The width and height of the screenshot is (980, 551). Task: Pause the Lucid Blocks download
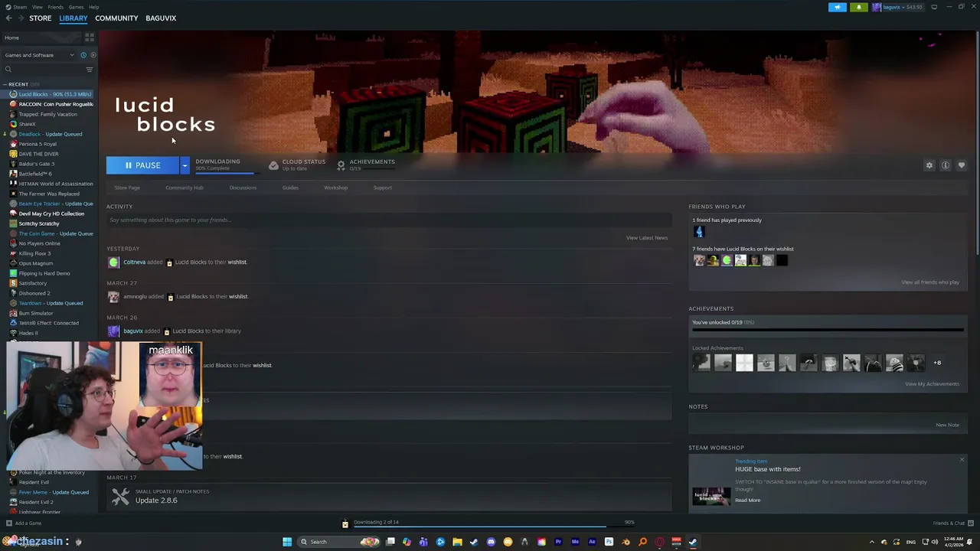coord(142,165)
